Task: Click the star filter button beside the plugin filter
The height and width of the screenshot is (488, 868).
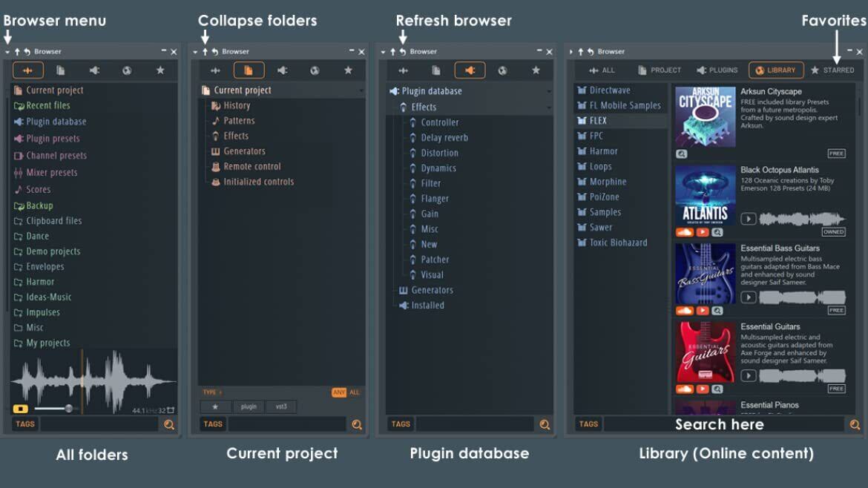Action: [x=215, y=406]
